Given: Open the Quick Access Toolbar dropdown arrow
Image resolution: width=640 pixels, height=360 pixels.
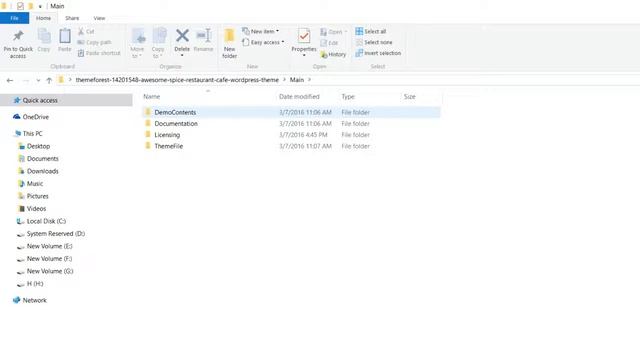Looking at the screenshot, I should point(40,6).
